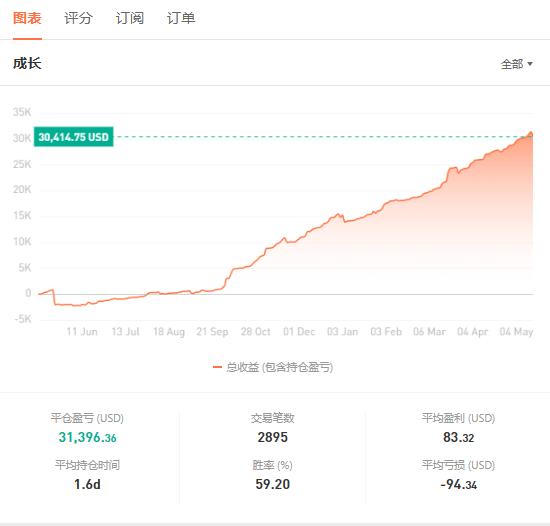Click the 平均盈利 value 83.32
The image size is (550, 526).
click(458, 437)
